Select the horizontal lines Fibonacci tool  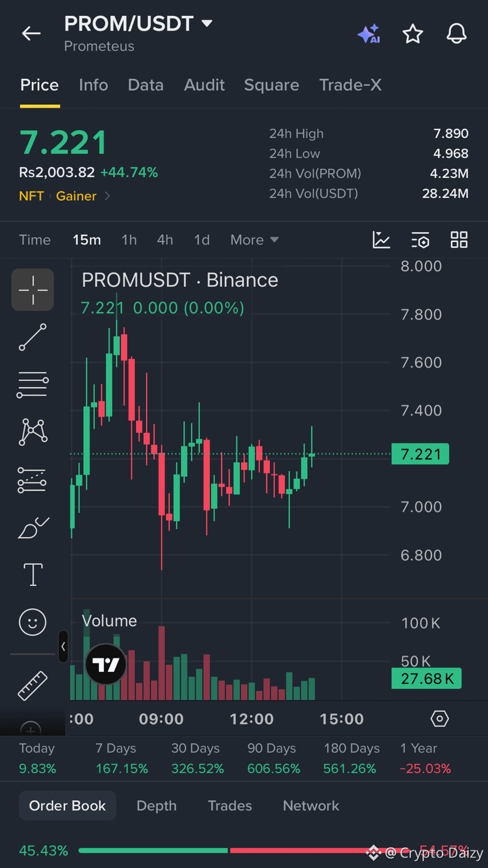(33, 385)
